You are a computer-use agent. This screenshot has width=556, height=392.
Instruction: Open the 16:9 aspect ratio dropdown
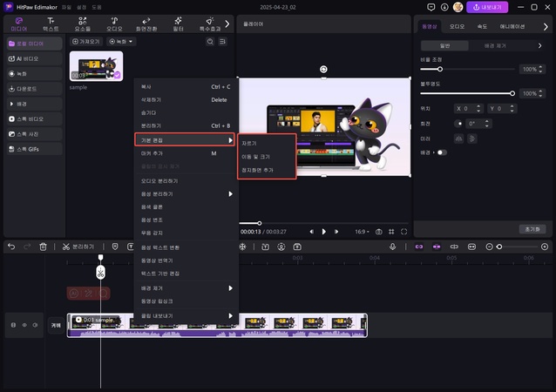pyautogui.click(x=362, y=232)
